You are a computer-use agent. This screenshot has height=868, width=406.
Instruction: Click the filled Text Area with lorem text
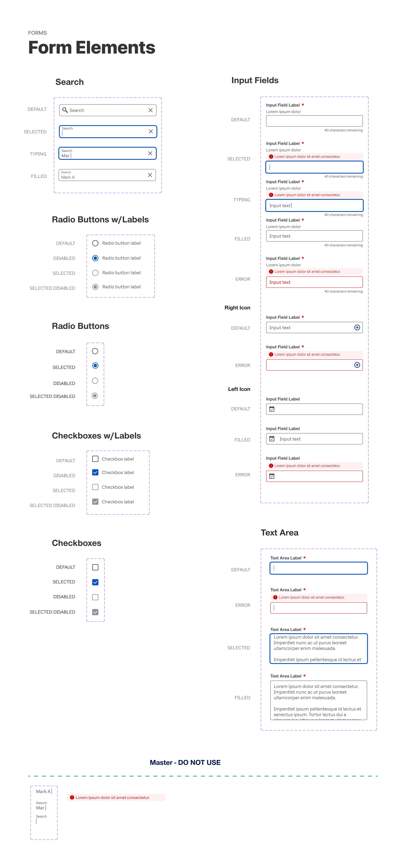coord(318,700)
